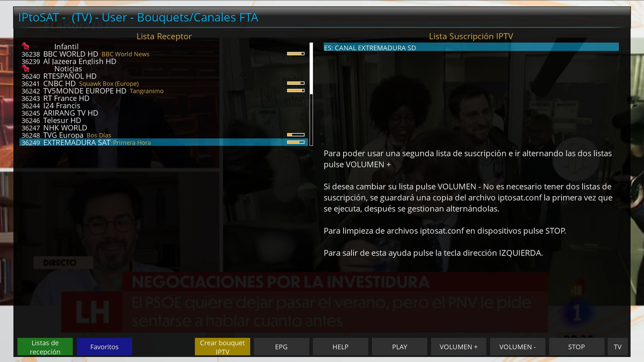Select channel 36240 RTESPAÑOL HD
Image resolution: width=644 pixels, height=362 pixels.
164,76
